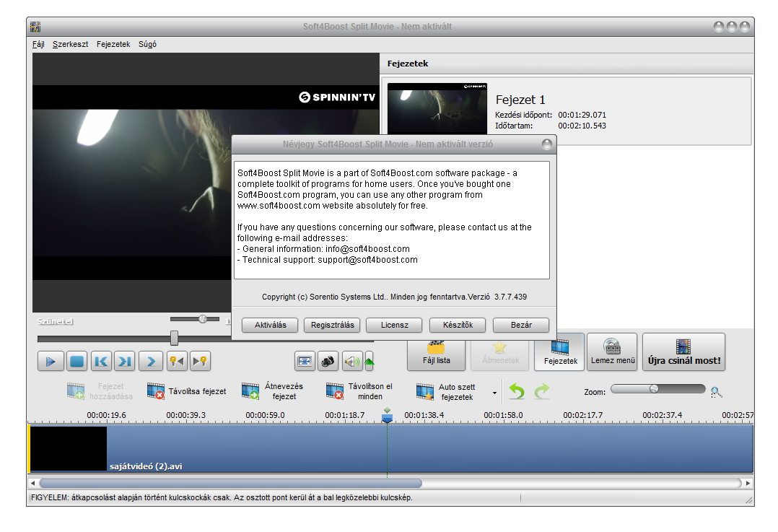Select the Fejezet 1 title text
778x532 pixels.
pos(520,100)
